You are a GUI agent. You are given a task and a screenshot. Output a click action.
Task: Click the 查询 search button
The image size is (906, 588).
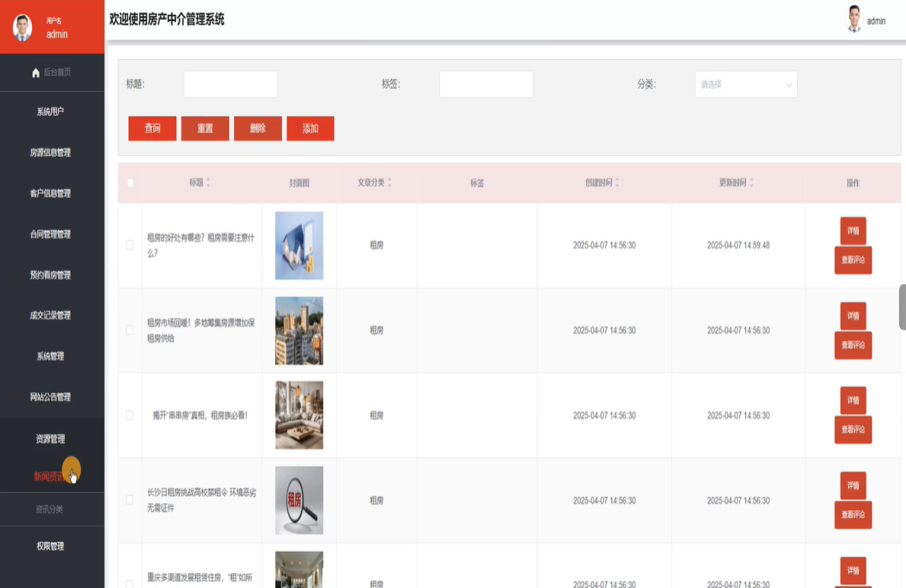[x=153, y=128]
